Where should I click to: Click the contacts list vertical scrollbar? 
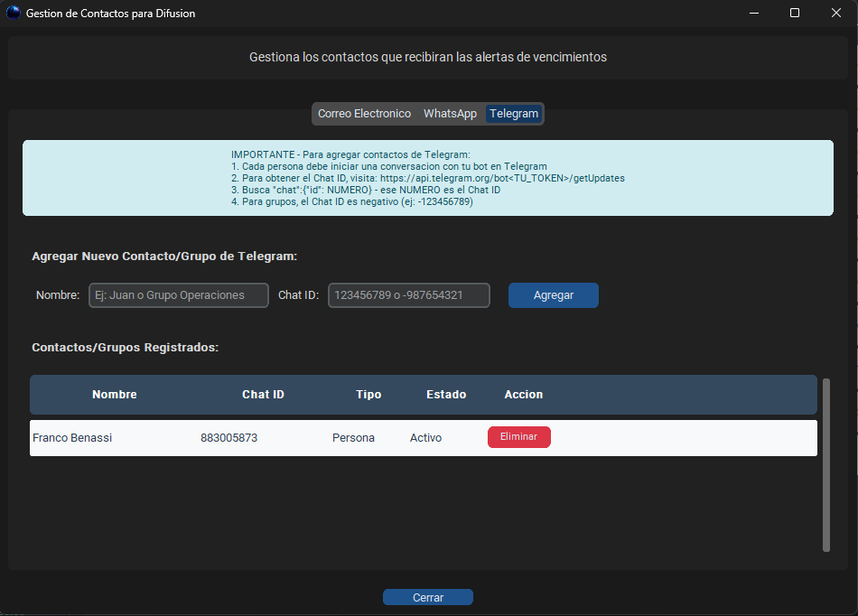tap(826, 465)
